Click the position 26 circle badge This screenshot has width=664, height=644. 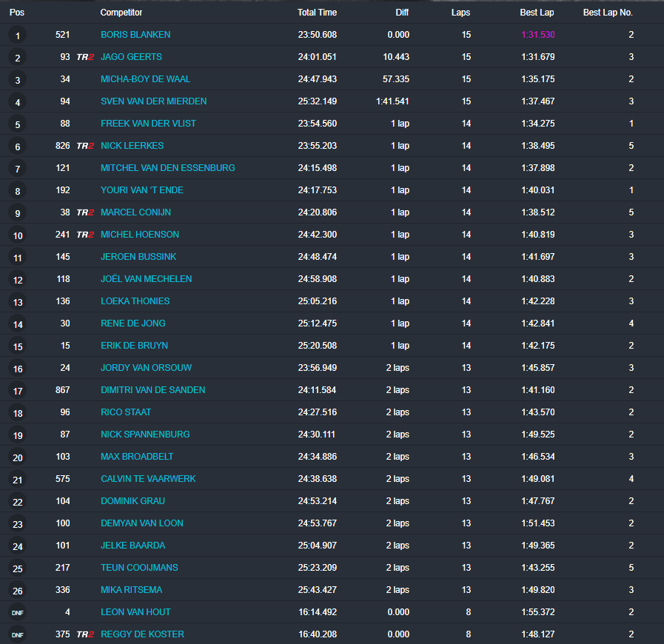click(x=18, y=591)
